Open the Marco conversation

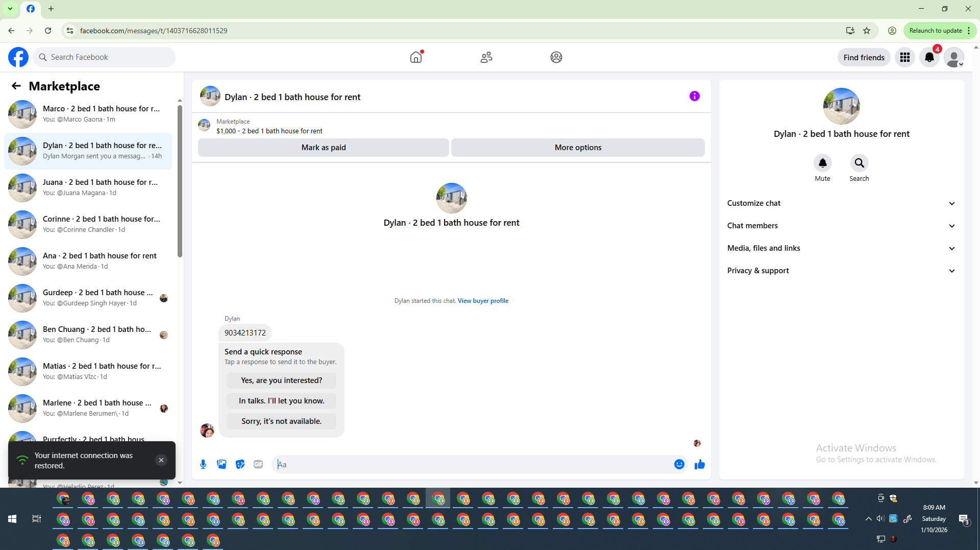pyautogui.click(x=88, y=114)
